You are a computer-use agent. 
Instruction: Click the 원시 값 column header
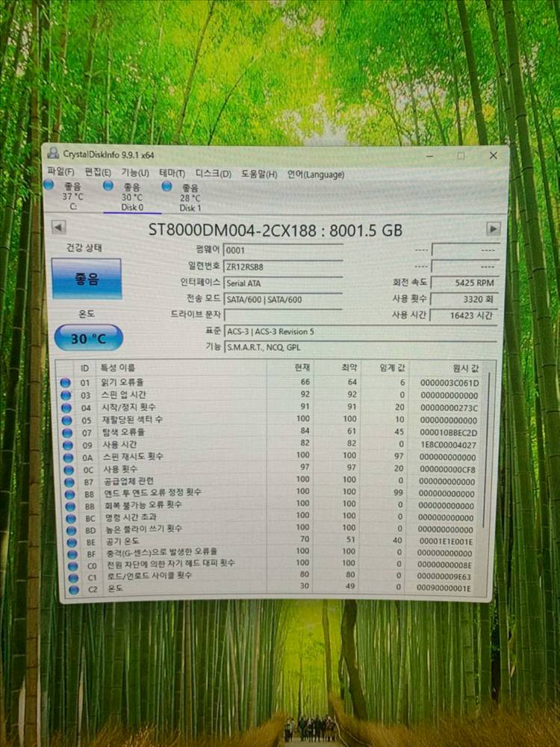point(465,368)
